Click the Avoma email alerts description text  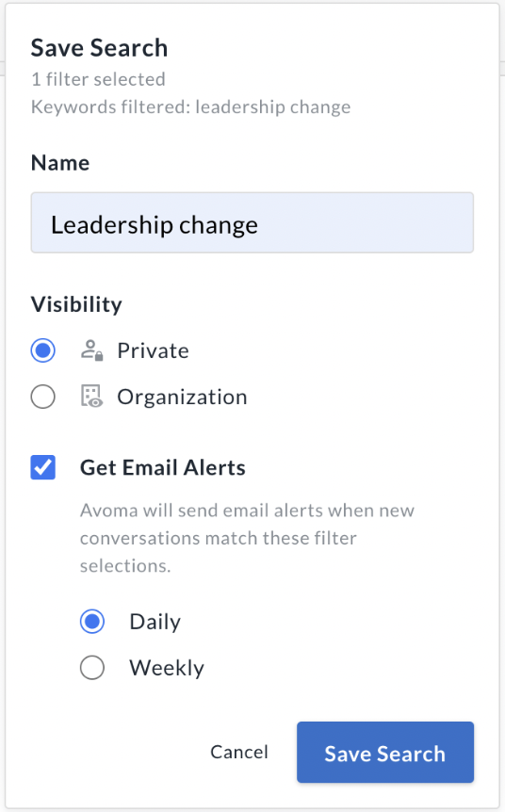[x=247, y=538]
